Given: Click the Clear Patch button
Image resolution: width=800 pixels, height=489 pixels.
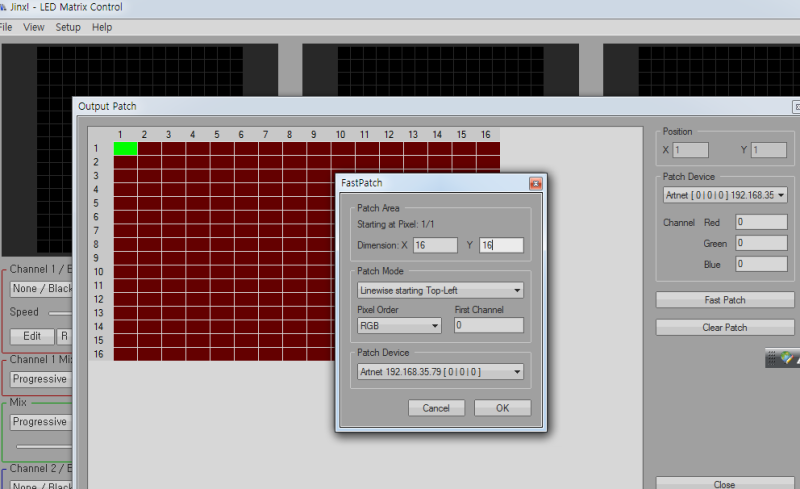Looking at the screenshot, I should (725, 328).
